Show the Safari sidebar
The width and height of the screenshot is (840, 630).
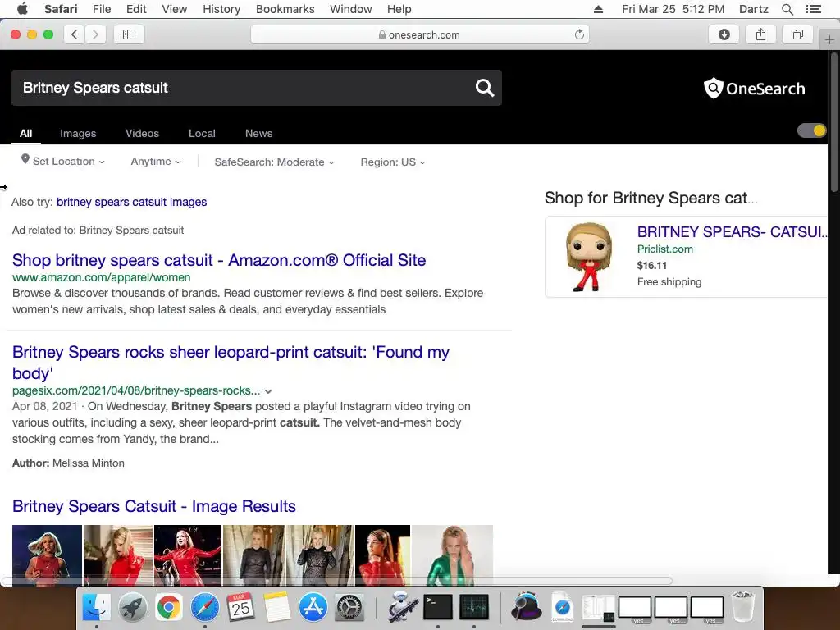pyautogui.click(x=129, y=34)
